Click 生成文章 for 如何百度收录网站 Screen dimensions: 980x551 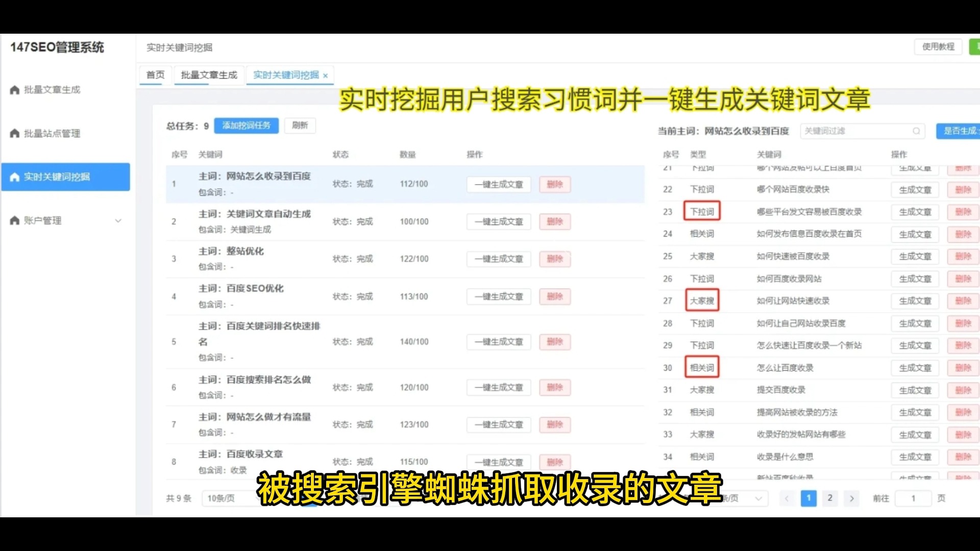[915, 279]
